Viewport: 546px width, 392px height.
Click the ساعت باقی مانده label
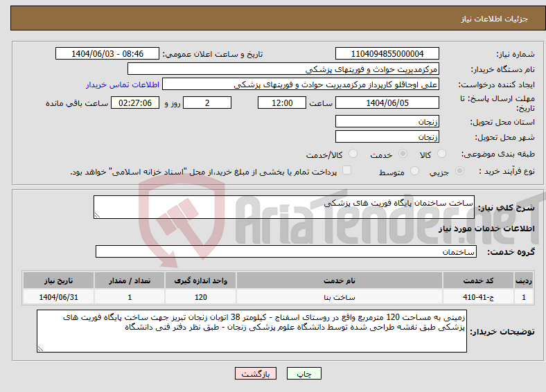[77, 103]
